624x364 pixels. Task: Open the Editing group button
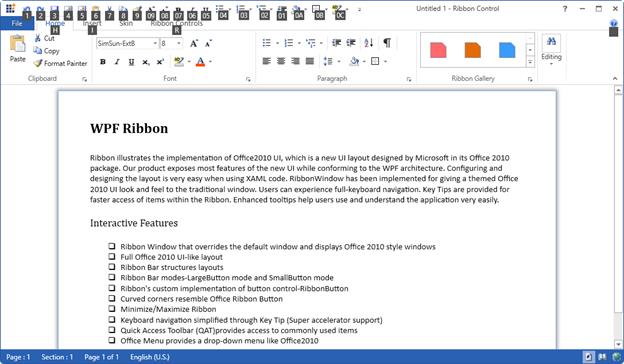(551, 50)
